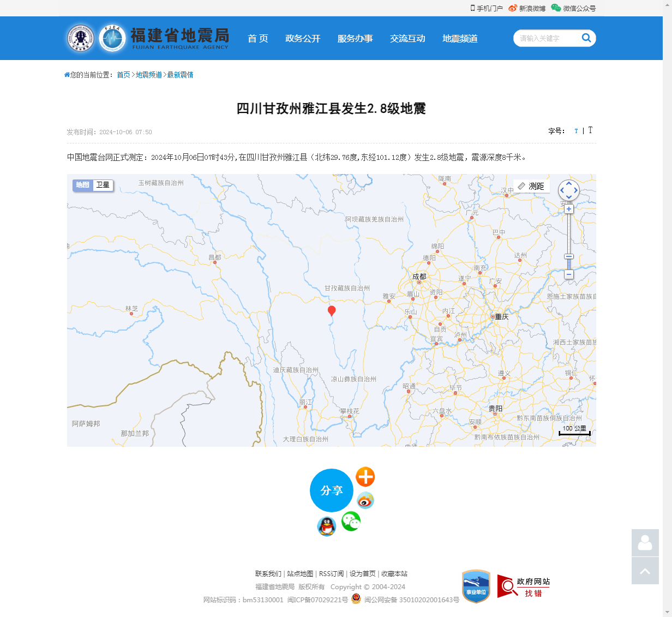The image size is (672, 617).
Task: Click the search magnifier icon
Action: click(x=586, y=38)
